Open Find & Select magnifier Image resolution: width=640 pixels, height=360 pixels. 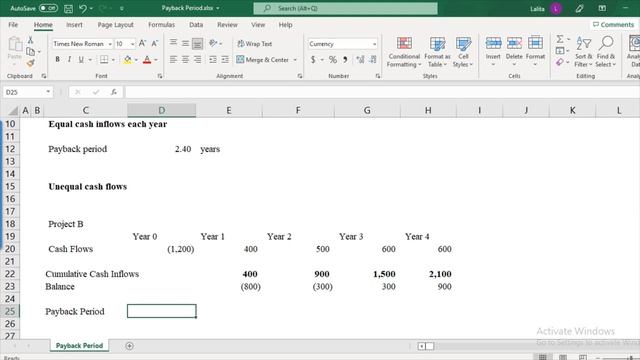606,51
